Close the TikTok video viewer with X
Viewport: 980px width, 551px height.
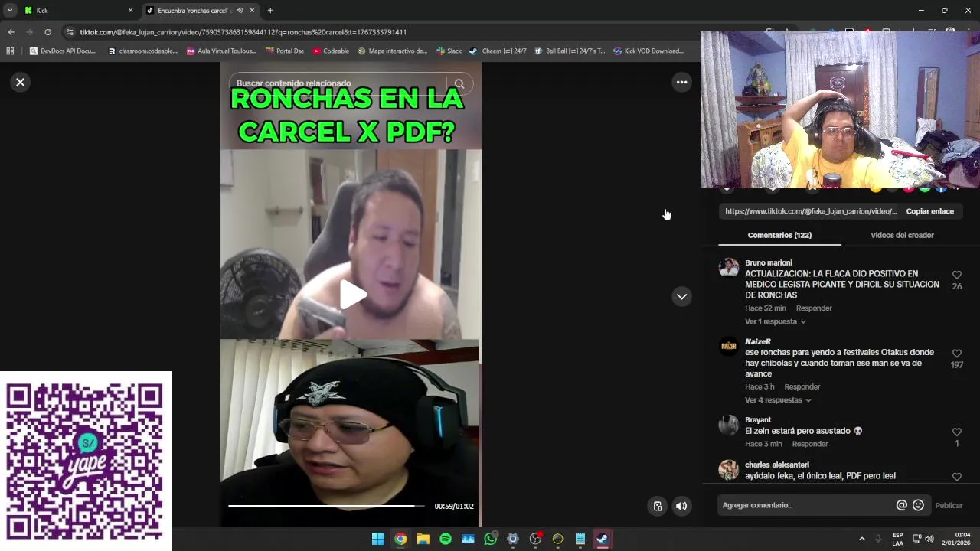[x=21, y=82]
